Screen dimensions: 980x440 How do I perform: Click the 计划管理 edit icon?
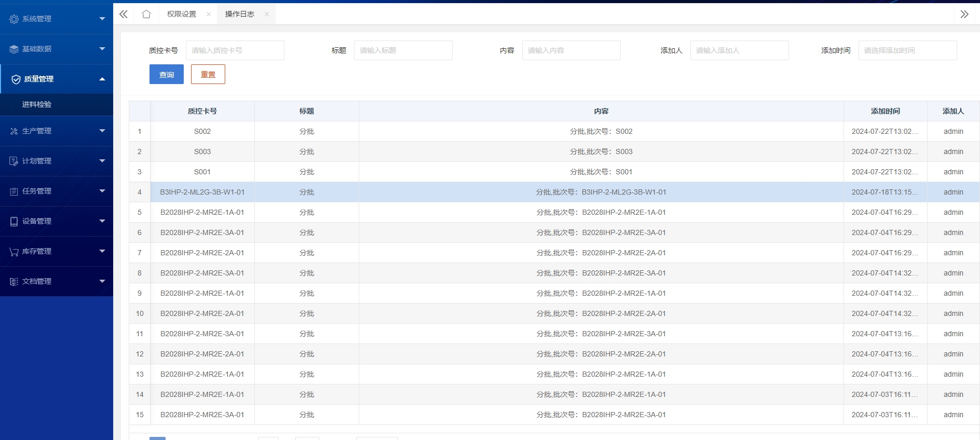(14, 161)
